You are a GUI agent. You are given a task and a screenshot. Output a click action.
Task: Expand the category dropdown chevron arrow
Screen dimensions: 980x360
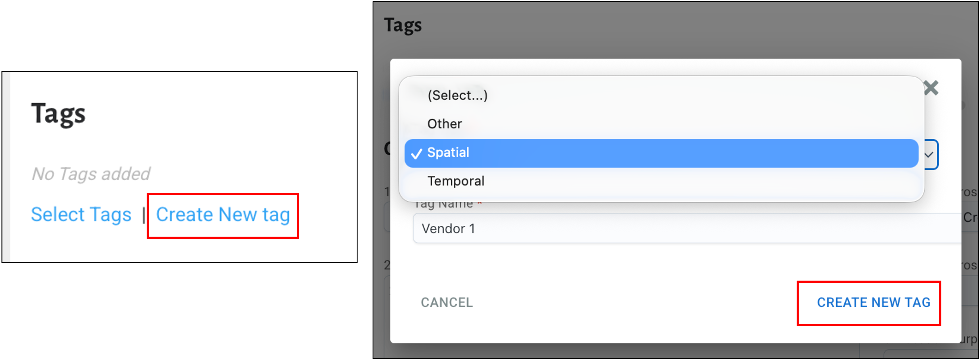click(x=929, y=155)
